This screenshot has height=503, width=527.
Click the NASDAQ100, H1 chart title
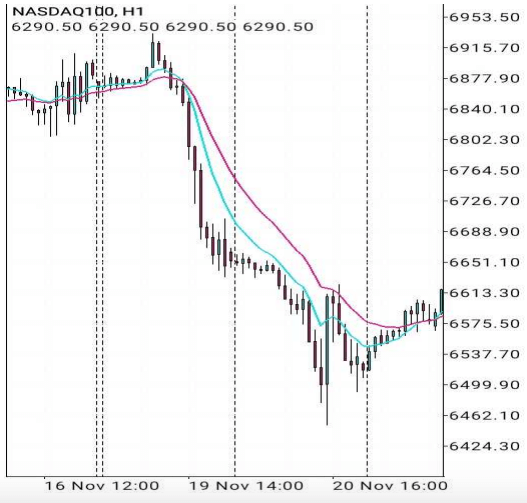pyautogui.click(x=78, y=12)
